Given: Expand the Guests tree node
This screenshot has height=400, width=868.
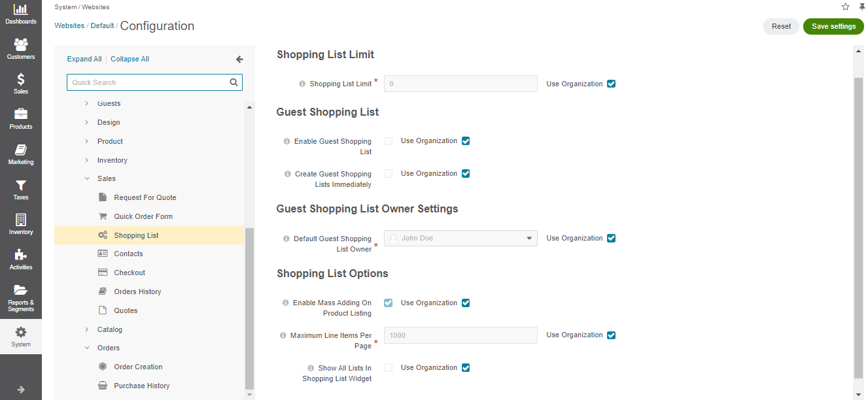Looking at the screenshot, I should click(87, 103).
